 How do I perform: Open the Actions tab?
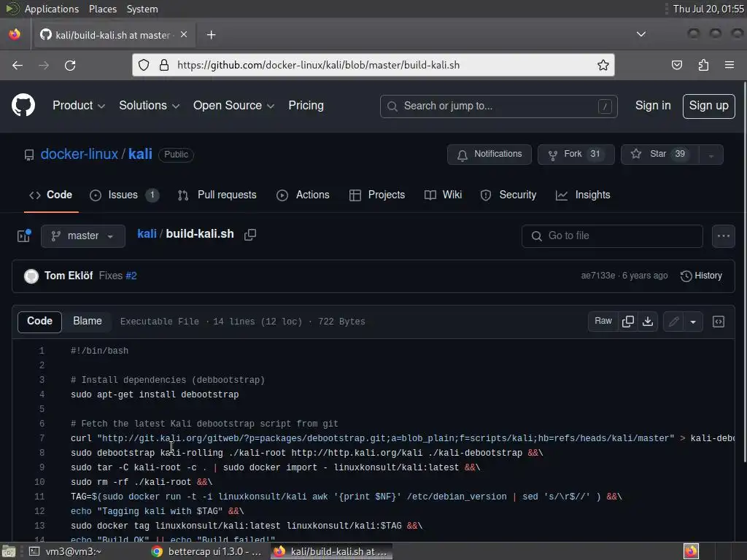click(303, 195)
